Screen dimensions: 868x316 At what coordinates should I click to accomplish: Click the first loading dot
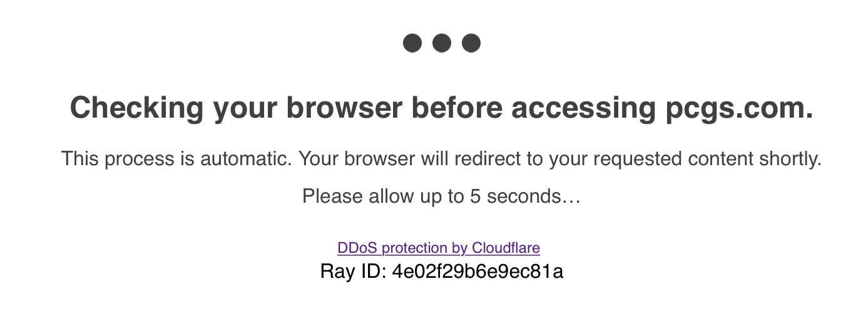pos(412,43)
